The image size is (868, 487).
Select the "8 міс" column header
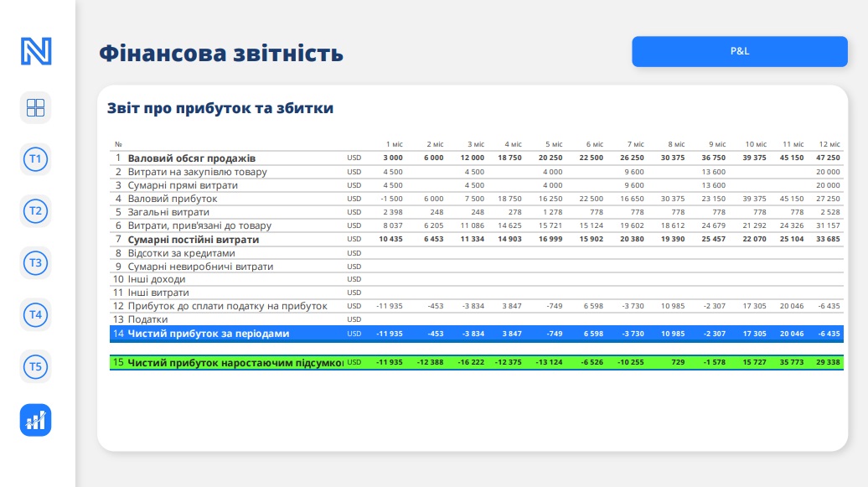click(676, 144)
